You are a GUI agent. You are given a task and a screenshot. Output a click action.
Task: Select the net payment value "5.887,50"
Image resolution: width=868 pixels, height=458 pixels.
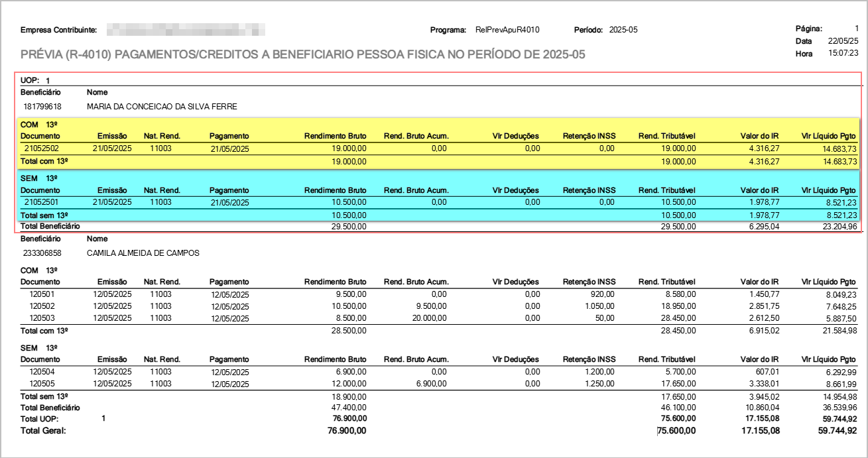click(x=841, y=318)
